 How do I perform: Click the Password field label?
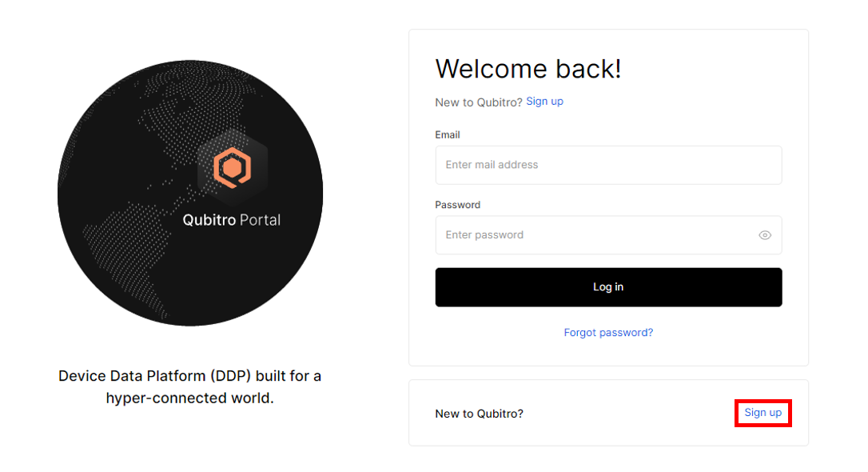[458, 205]
